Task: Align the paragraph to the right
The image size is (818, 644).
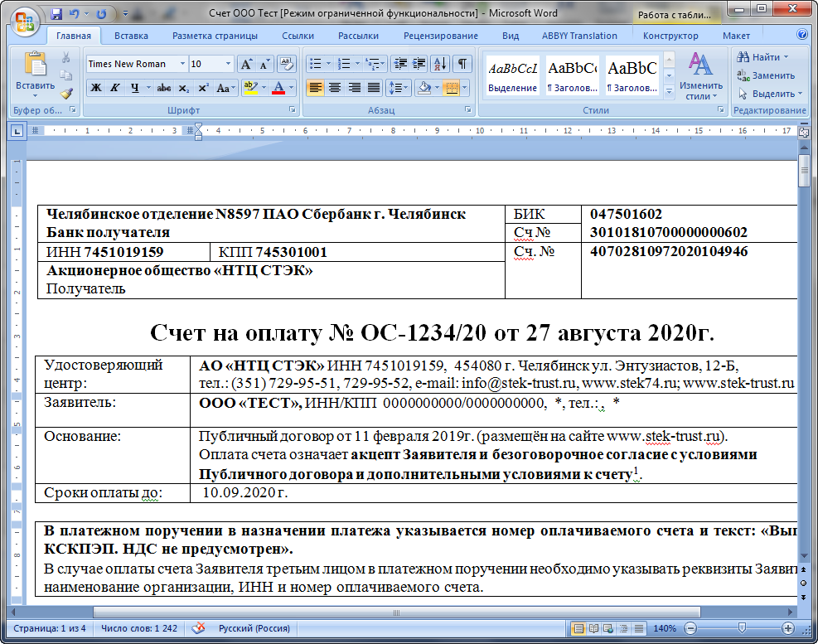Action: click(x=354, y=88)
